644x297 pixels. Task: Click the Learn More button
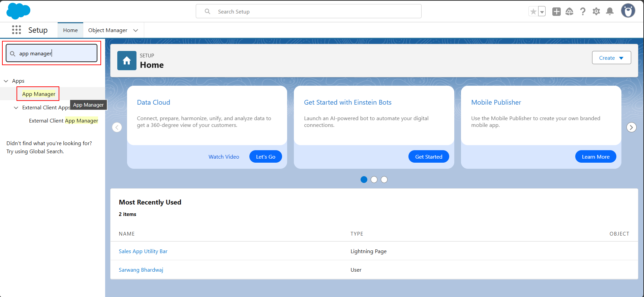coord(595,157)
